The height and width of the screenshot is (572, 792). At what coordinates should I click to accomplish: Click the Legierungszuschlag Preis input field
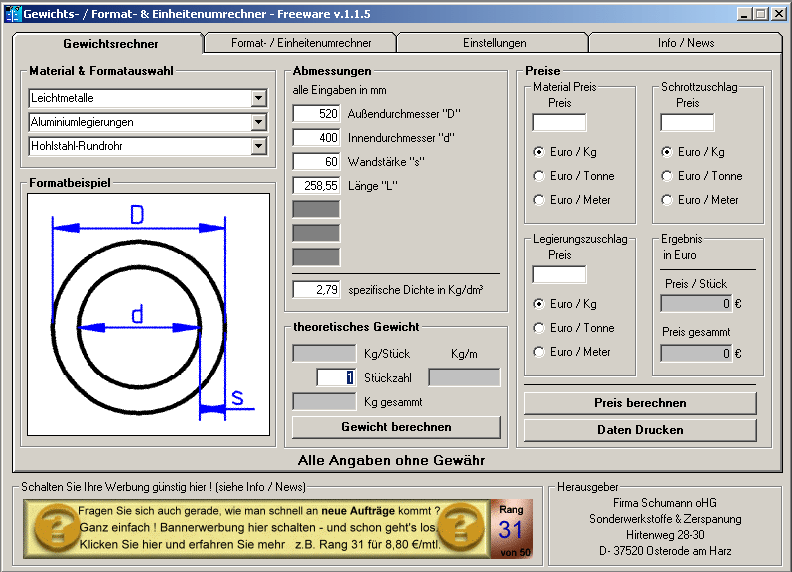coord(559,274)
